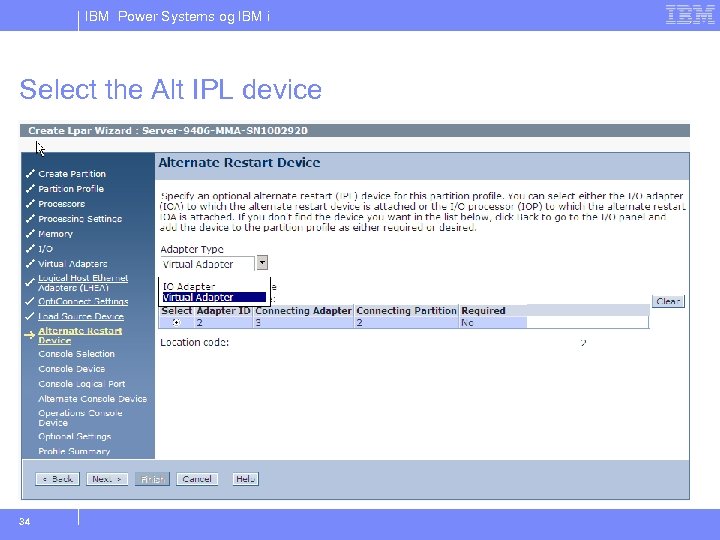Click the Location code label
720x540 pixels.
tap(194, 343)
